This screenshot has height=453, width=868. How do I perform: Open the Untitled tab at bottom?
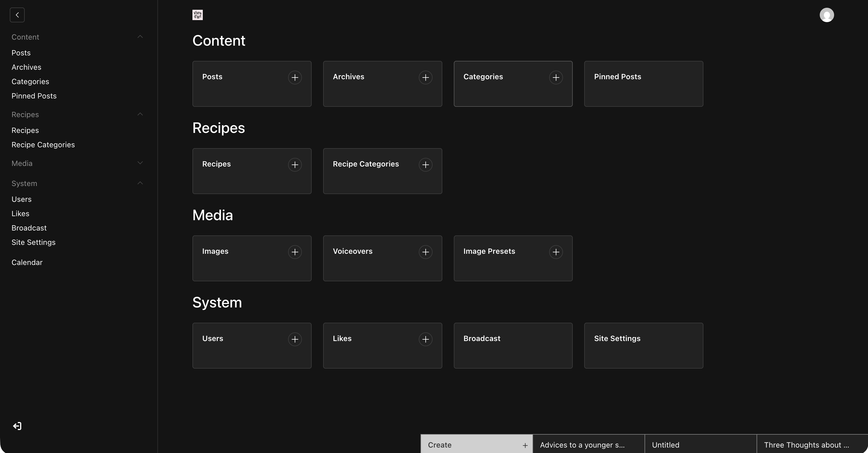(700, 445)
